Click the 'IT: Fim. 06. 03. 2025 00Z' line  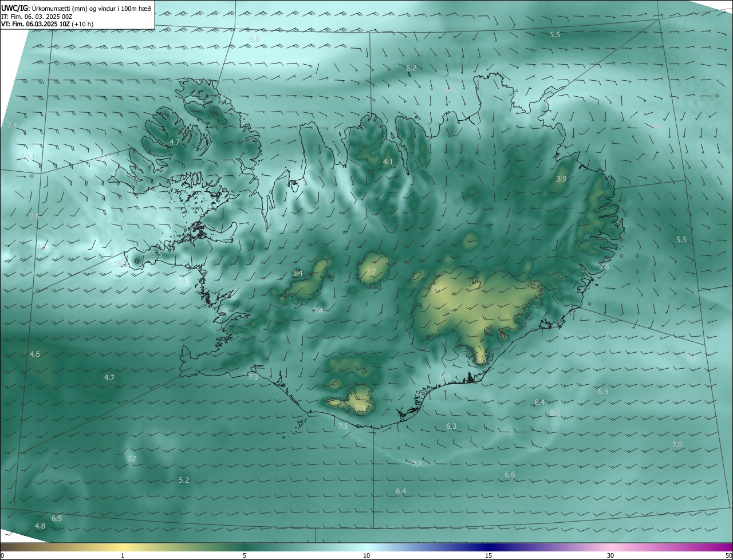pyautogui.click(x=37, y=17)
